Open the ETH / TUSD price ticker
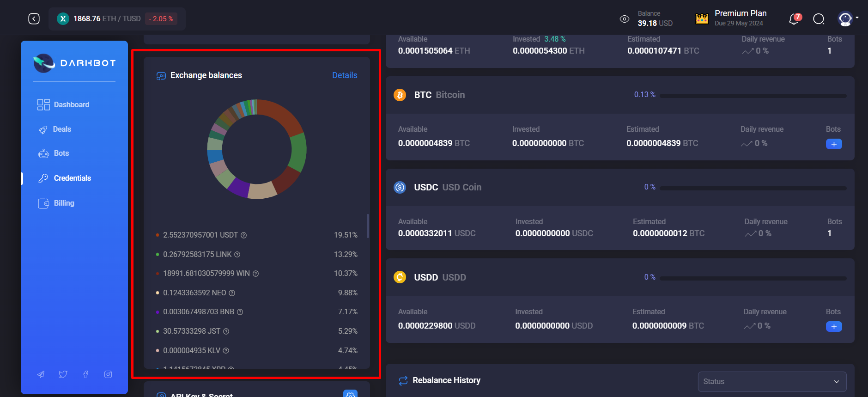This screenshot has width=868, height=397. coord(117,18)
